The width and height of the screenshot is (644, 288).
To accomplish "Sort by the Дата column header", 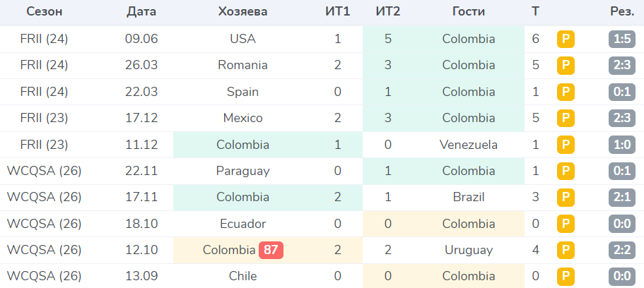I will pyautogui.click(x=141, y=12).
